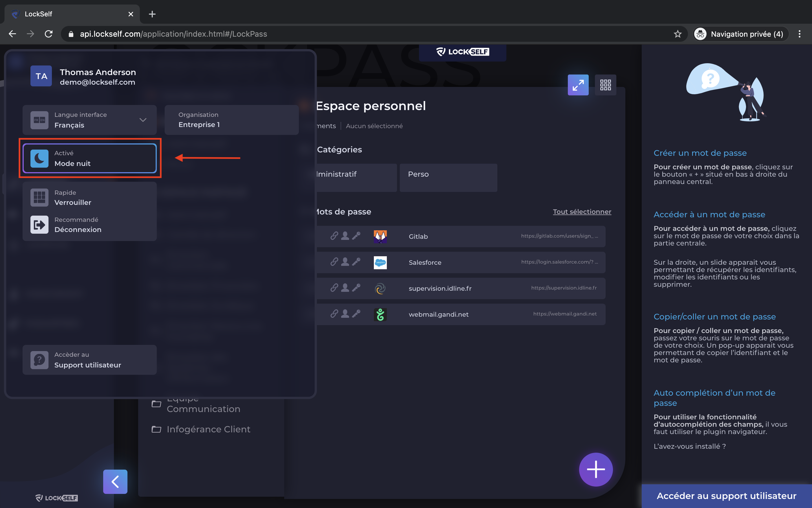812x508 pixels.
Task: Click the key icon on supervision.idline.fr row
Action: (356, 288)
